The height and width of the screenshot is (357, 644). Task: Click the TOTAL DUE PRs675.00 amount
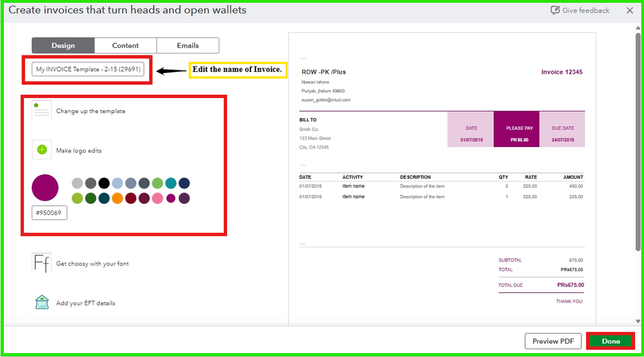[570, 285]
